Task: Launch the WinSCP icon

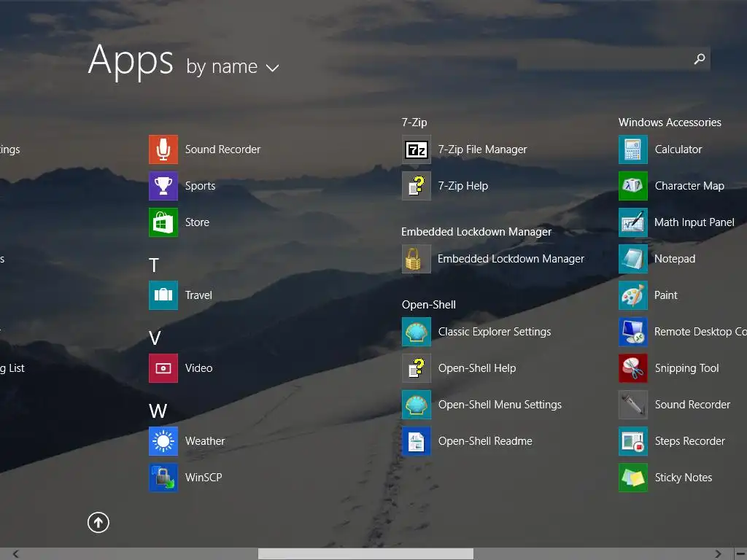Action: pos(163,477)
